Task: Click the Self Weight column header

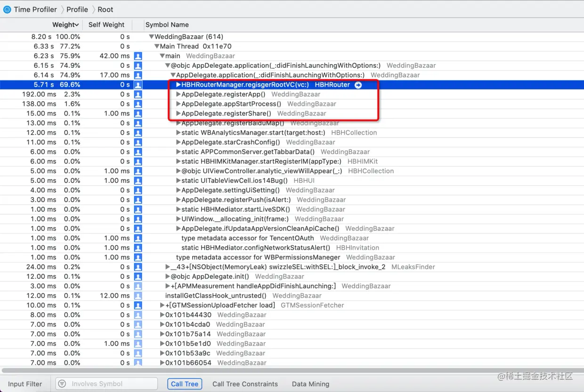Action: [x=106, y=24]
